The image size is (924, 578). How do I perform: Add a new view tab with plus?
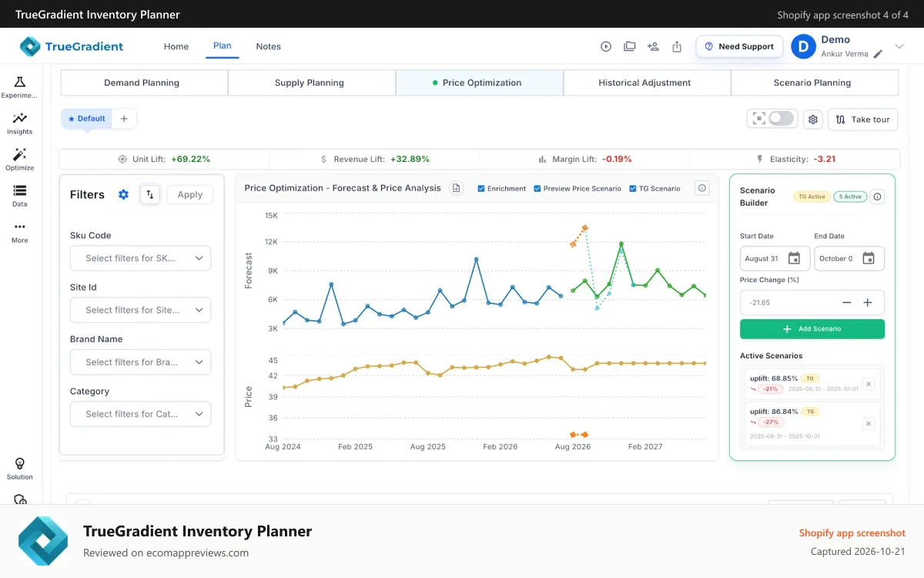(x=124, y=119)
